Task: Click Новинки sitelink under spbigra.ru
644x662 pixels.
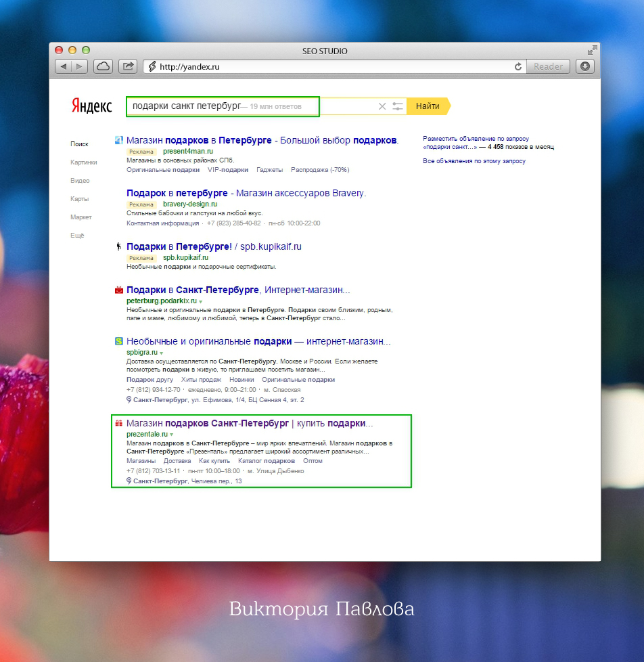Action: pos(241,380)
